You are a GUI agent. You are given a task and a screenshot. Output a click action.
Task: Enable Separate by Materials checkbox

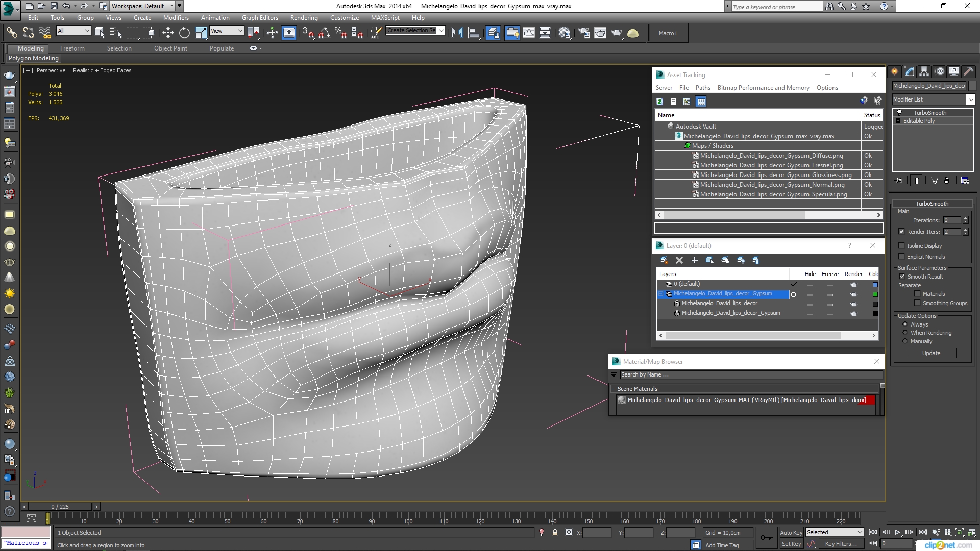coord(917,293)
